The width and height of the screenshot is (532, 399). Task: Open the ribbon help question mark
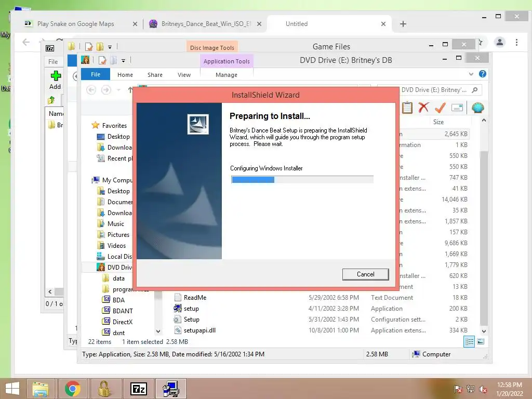482,74
